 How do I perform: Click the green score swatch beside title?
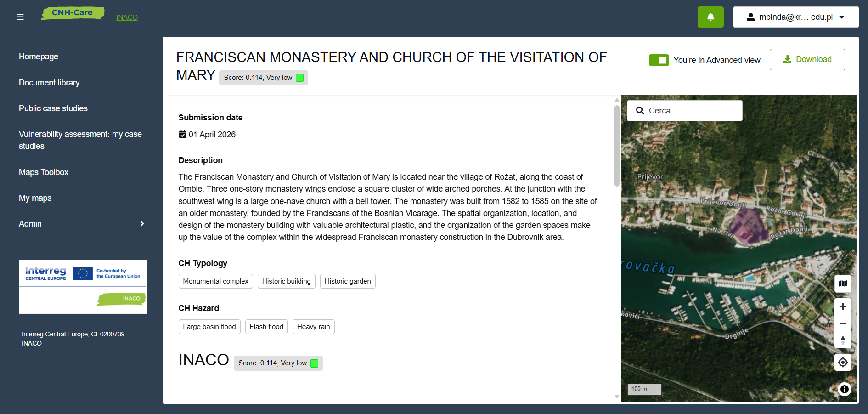[x=300, y=78]
